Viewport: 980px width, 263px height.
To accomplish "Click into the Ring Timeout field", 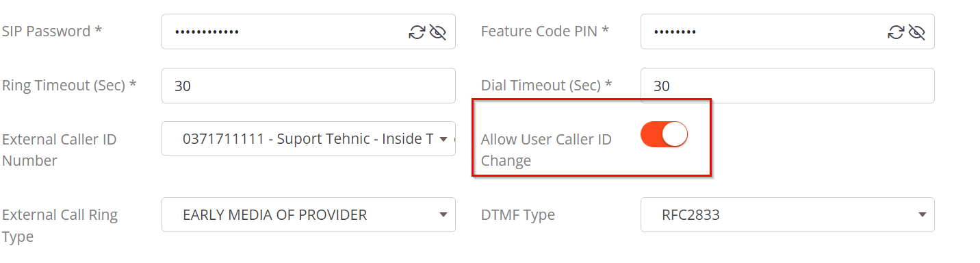I will [x=309, y=86].
